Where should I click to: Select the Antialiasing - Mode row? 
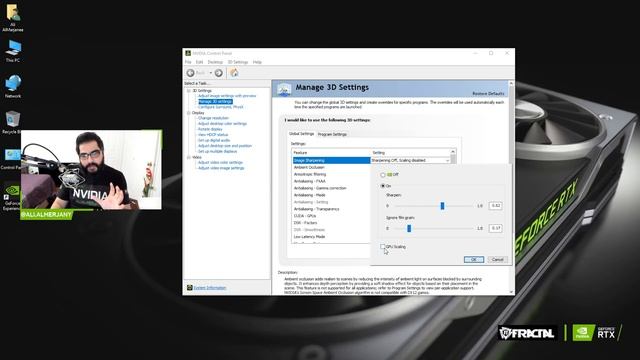pyautogui.click(x=331, y=195)
